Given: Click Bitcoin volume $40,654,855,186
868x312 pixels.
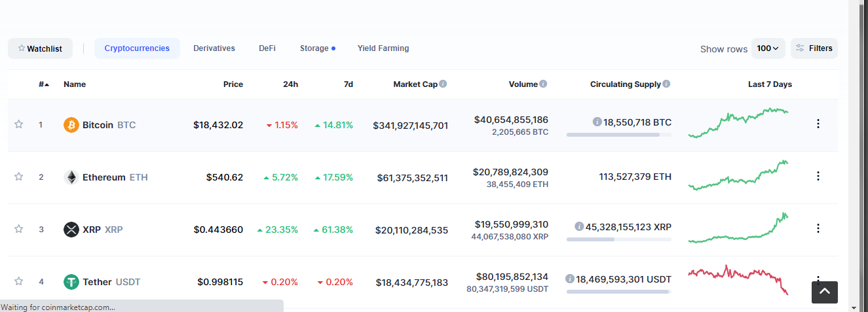Looking at the screenshot, I should pos(511,120).
